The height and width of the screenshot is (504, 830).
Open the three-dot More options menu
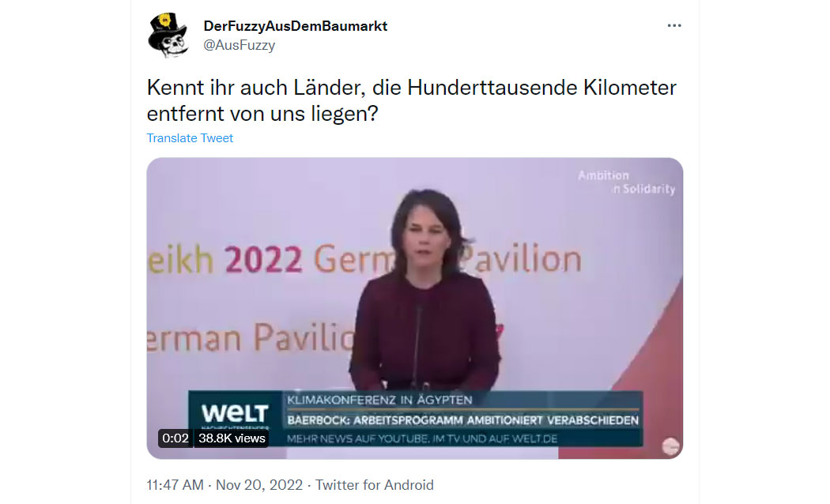[673, 25]
